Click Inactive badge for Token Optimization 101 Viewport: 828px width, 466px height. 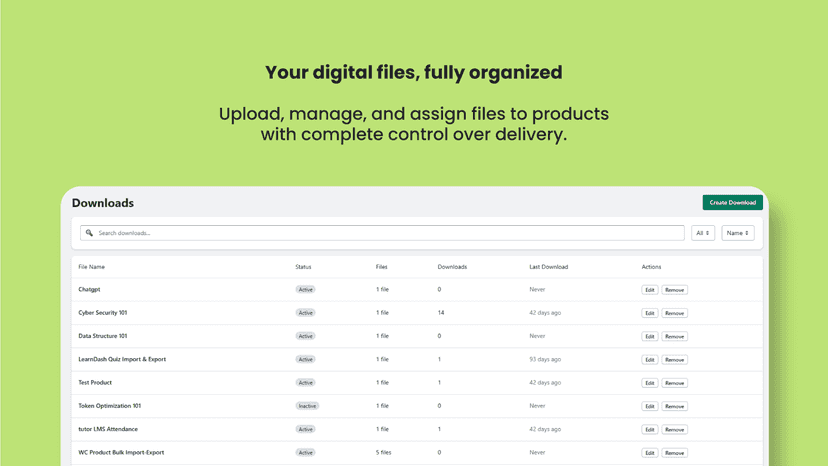307,406
